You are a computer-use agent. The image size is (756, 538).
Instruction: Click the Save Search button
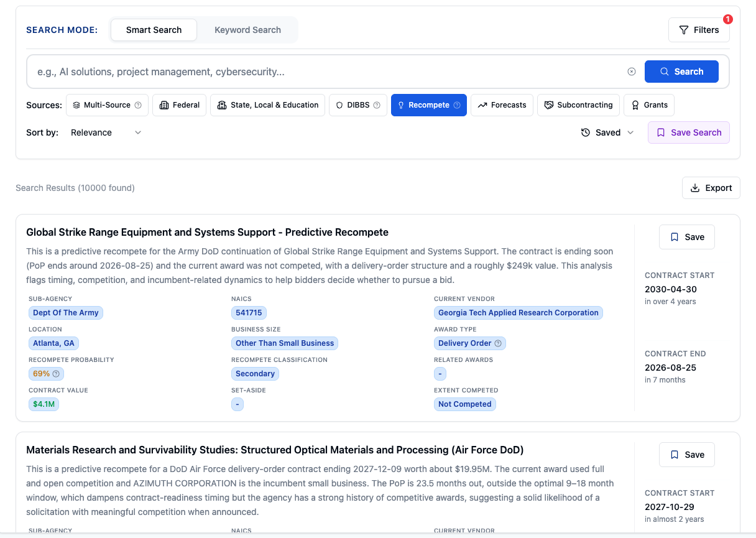pyautogui.click(x=688, y=132)
